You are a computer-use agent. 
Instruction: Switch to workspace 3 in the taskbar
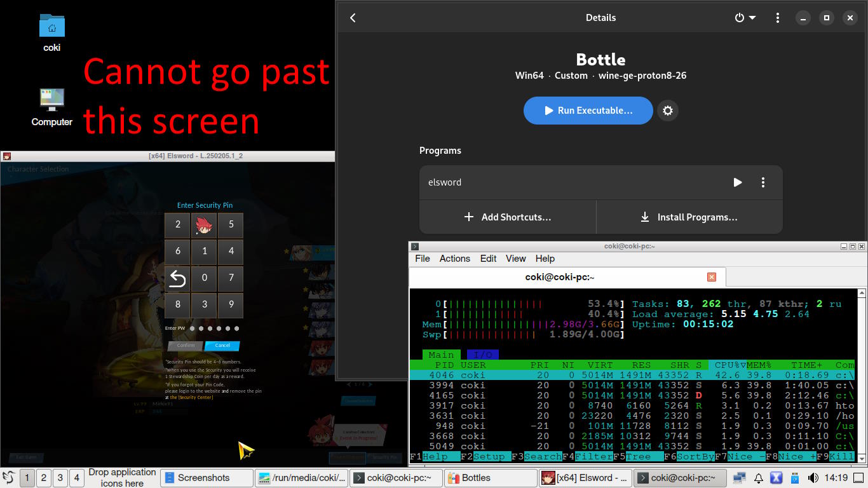point(60,478)
